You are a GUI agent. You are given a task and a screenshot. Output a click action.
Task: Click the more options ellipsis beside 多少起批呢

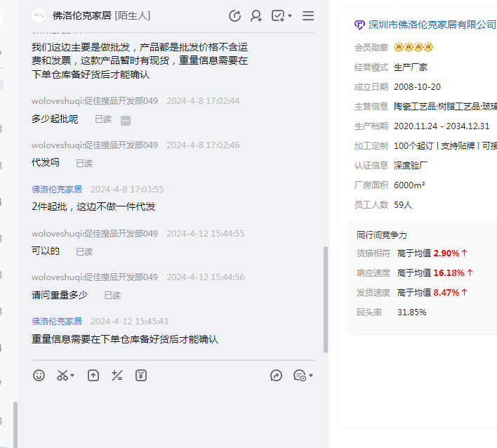point(126,120)
